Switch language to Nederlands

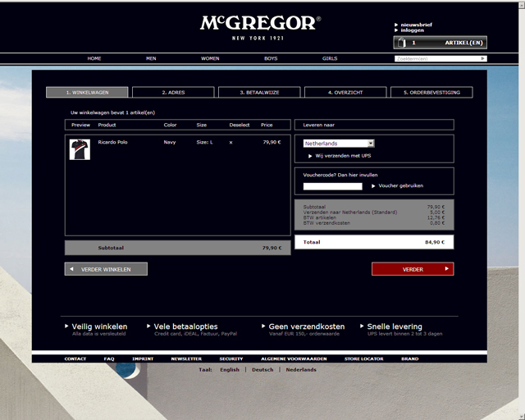[301, 370]
